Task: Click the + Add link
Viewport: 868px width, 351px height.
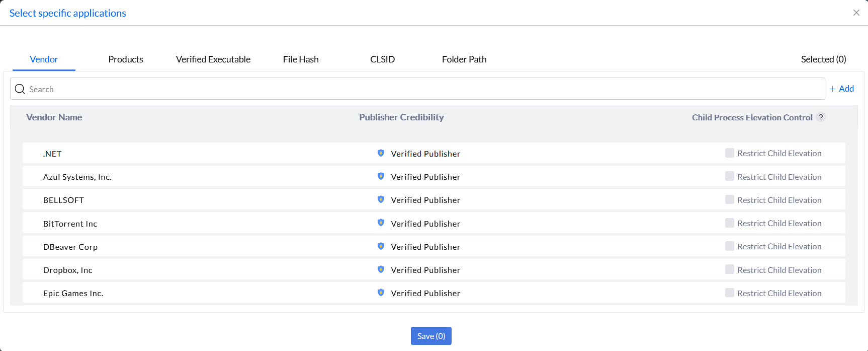Action: (842, 89)
